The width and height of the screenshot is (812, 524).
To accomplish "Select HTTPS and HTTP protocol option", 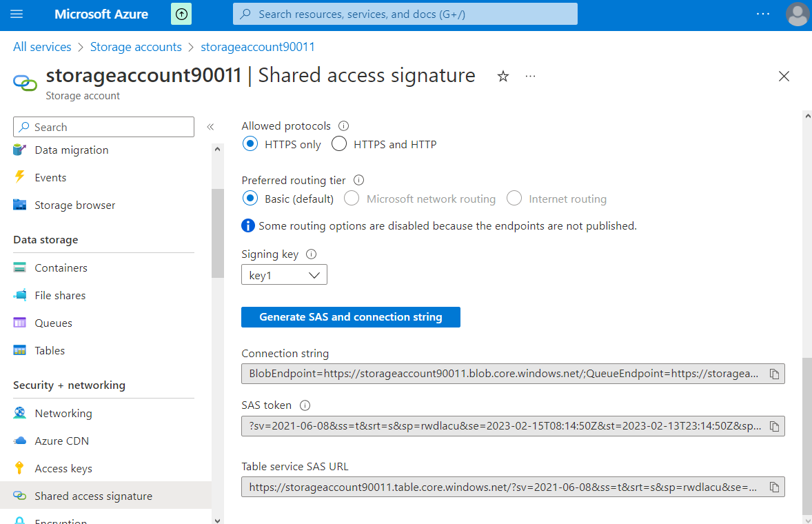I will tap(339, 144).
